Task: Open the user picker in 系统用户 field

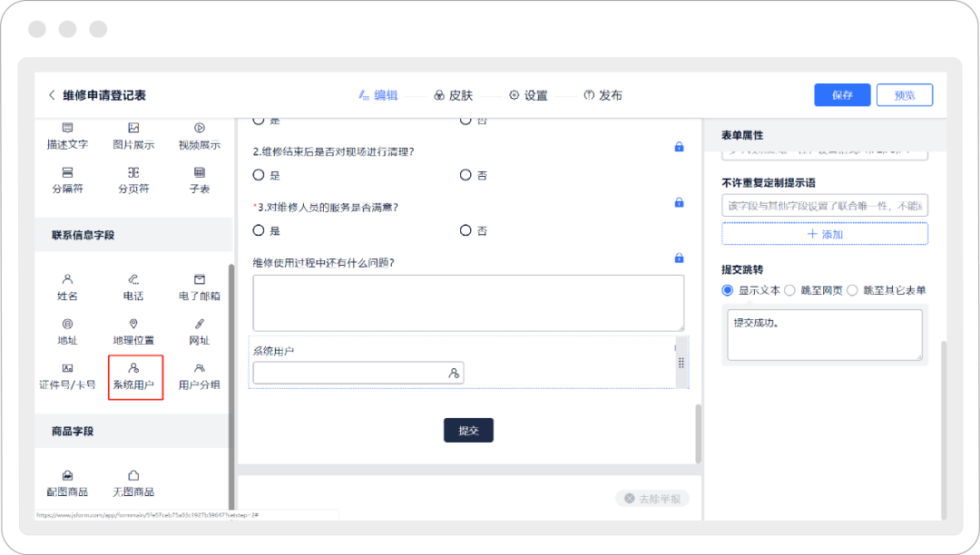Action: point(454,373)
